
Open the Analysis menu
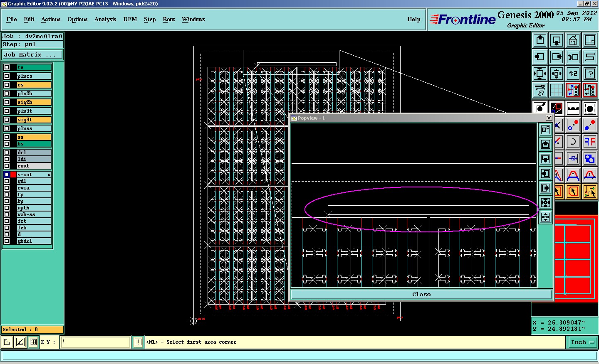coord(105,19)
